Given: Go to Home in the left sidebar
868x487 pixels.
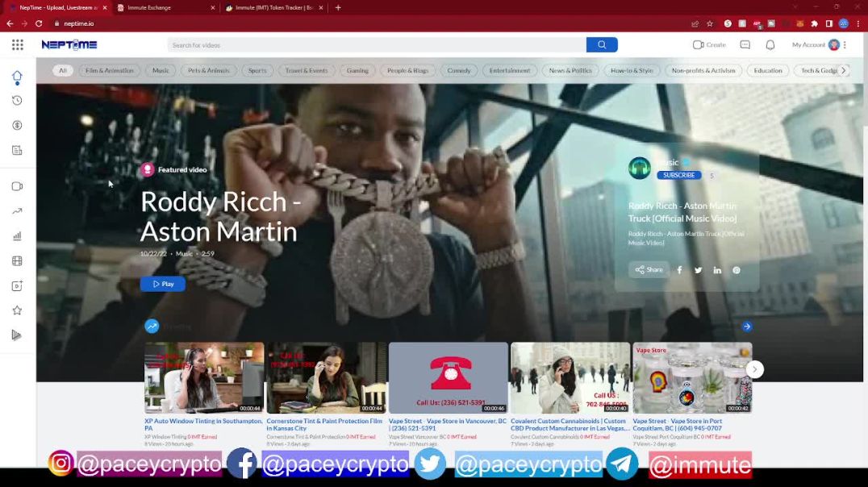Looking at the screenshot, I should click(17, 76).
